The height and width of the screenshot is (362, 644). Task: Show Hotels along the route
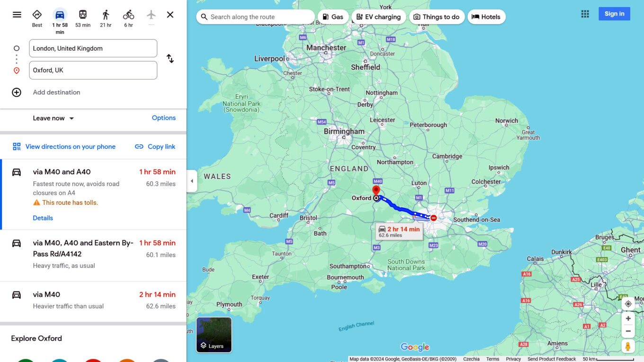coord(486,17)
